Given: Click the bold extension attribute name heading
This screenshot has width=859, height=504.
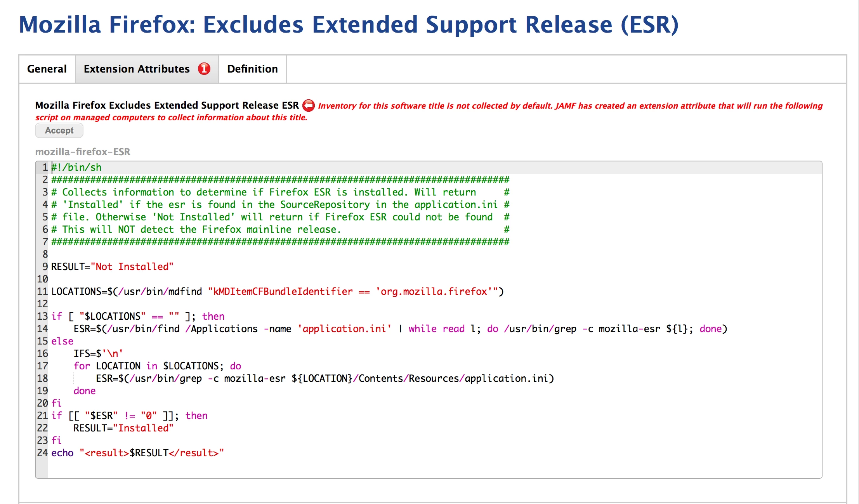Looking at the screenshot, I should [167, 106].
